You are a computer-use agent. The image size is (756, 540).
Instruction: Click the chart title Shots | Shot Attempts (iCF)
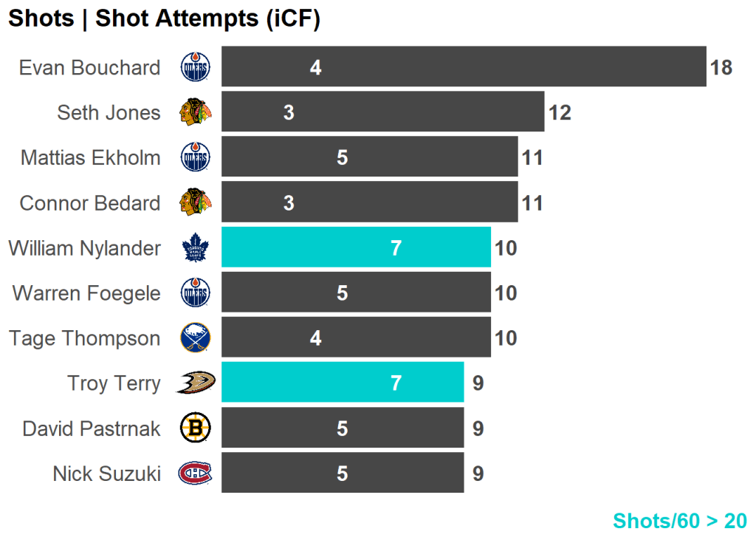pyautogui.click(x=164, y=19)
